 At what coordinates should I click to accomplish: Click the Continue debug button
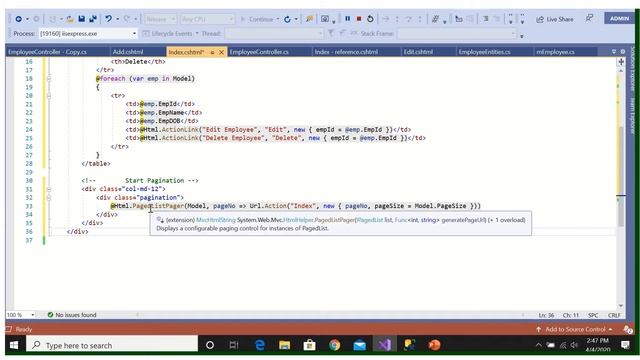(x=257, y=19)
